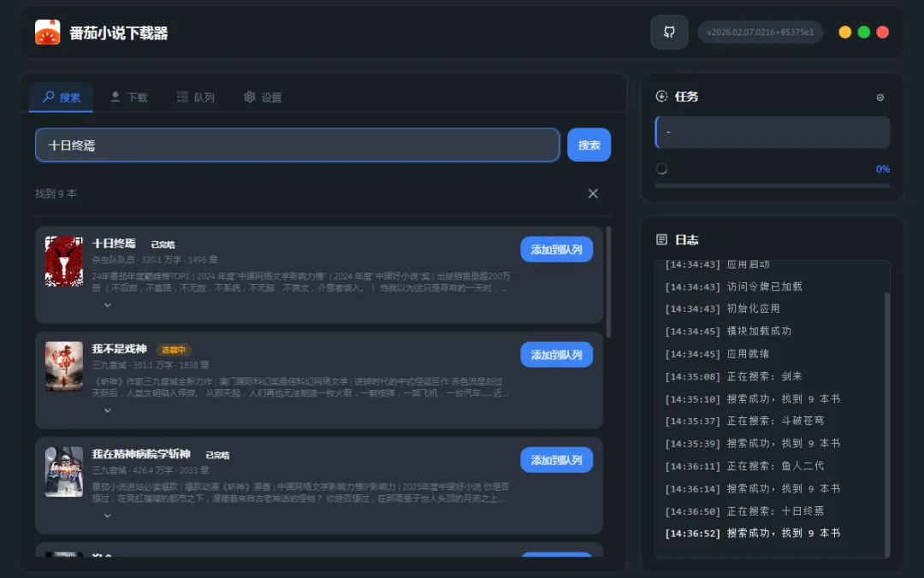Expand the 我不是戏神 description chevron
The width and height of the screenshot is (924, 578).
coord(107,410)
